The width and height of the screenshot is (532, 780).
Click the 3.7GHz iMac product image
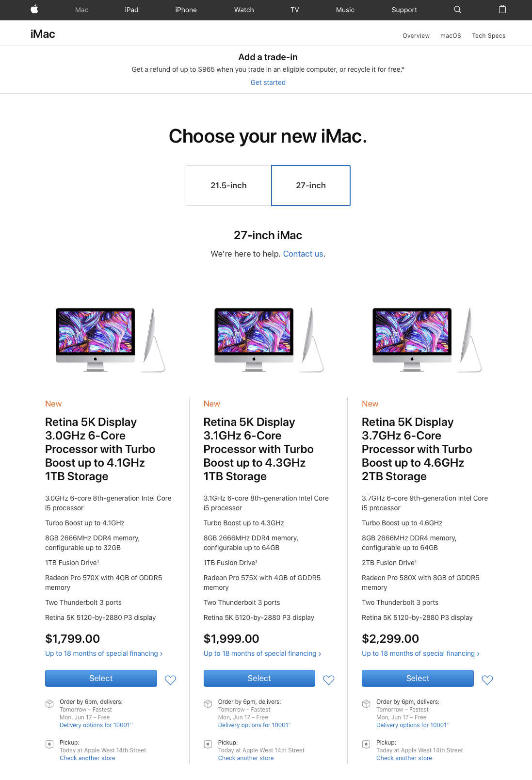point(427,340)
